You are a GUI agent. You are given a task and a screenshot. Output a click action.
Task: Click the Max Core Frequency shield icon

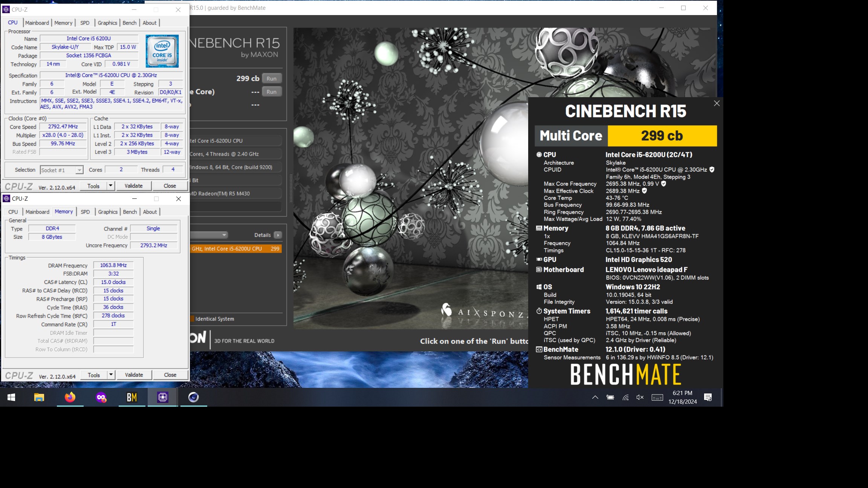pos(663,184)
